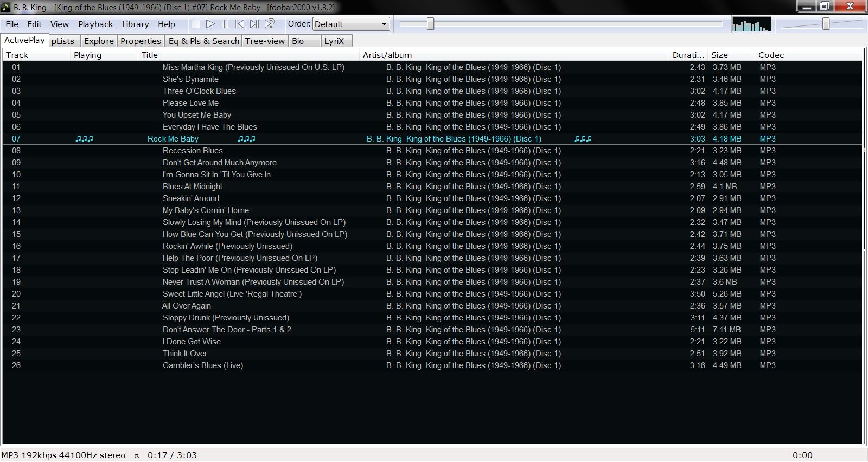Select track How Blue Can You Get
Viewport: 868px width, 462px height.
432,234
